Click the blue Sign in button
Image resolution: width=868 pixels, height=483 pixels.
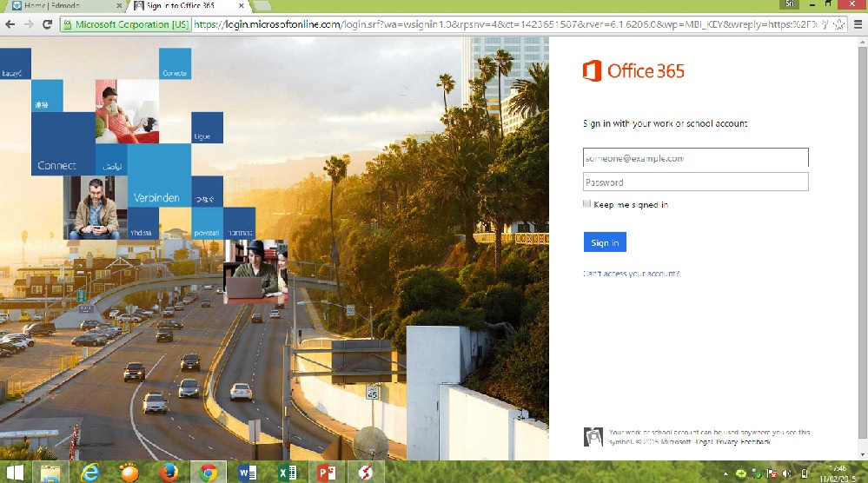(605, 242)
